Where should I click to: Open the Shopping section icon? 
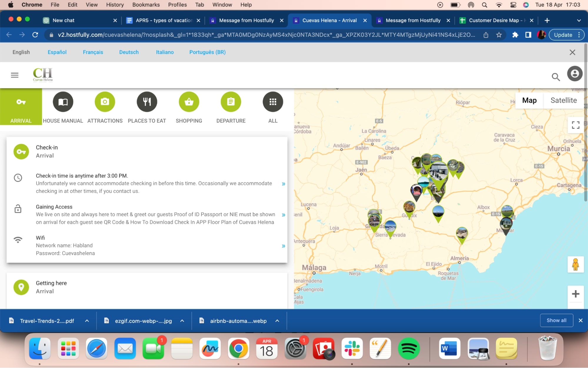[x=189, y=102]
